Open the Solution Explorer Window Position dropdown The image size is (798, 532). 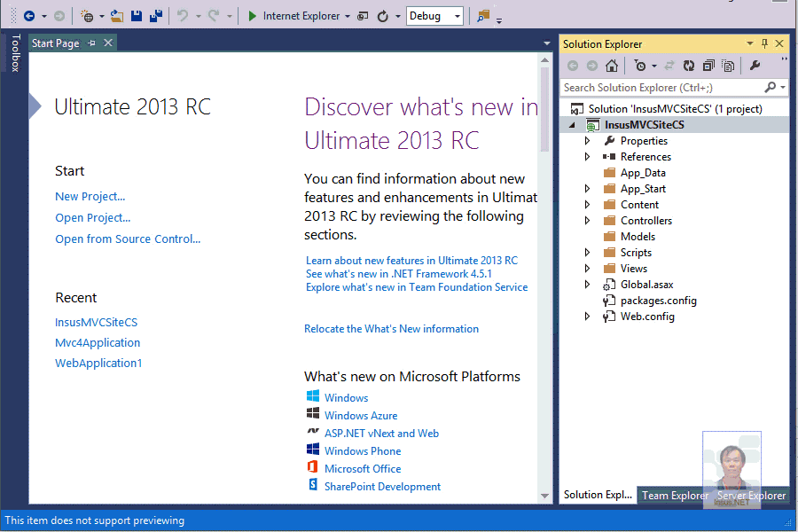click(x=749, y=43)
